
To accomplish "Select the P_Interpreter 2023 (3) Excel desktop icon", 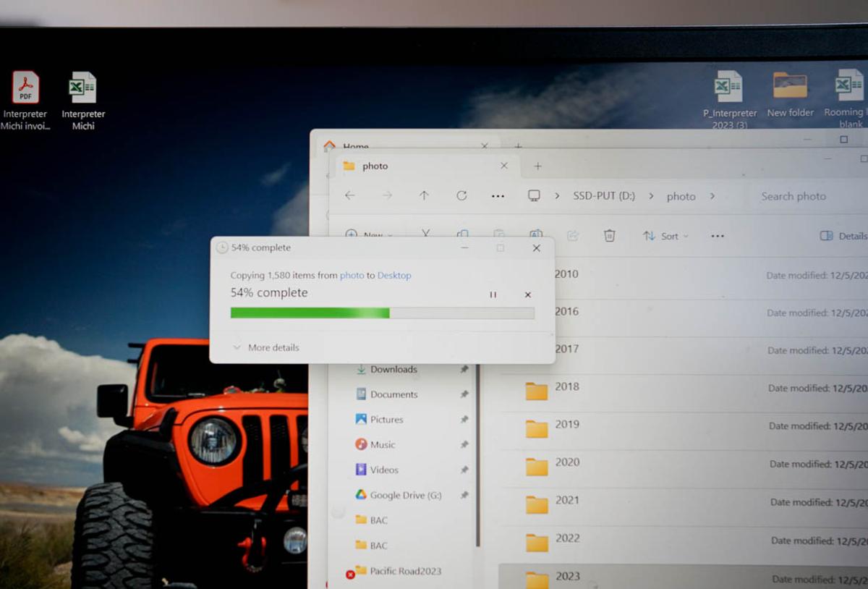I will [729, 99].
